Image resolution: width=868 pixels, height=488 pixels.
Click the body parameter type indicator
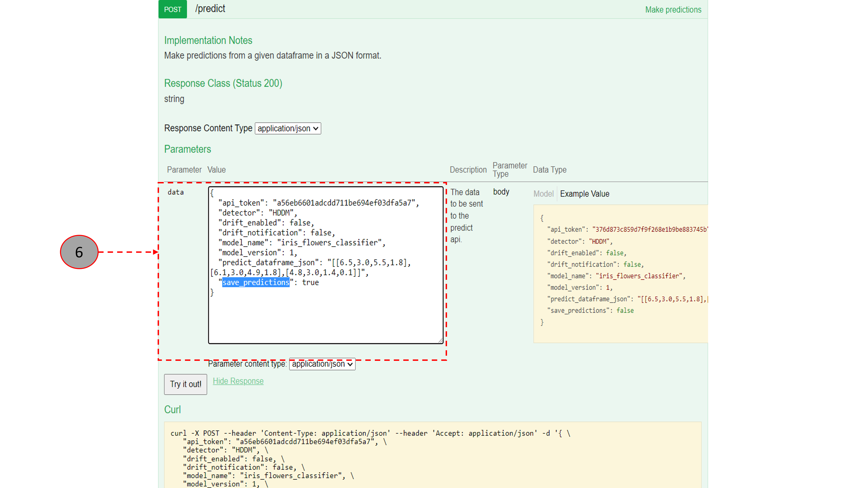[500, 191]
